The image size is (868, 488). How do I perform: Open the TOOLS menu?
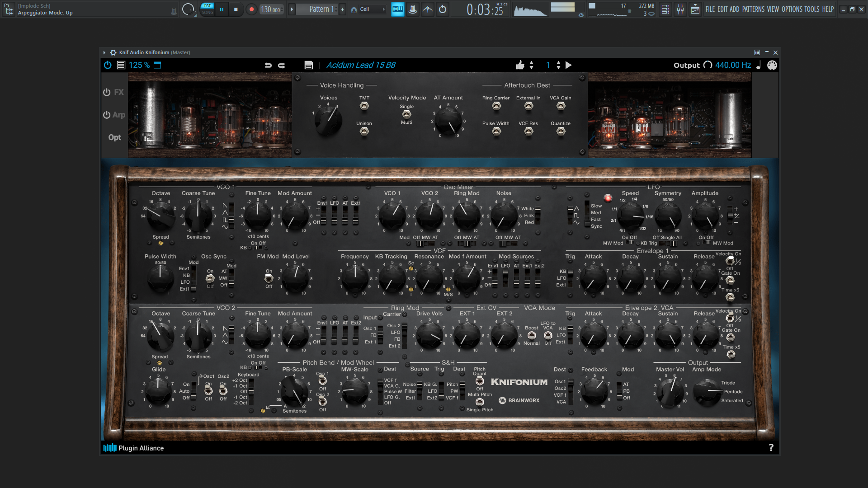click(x=812, y=9)
